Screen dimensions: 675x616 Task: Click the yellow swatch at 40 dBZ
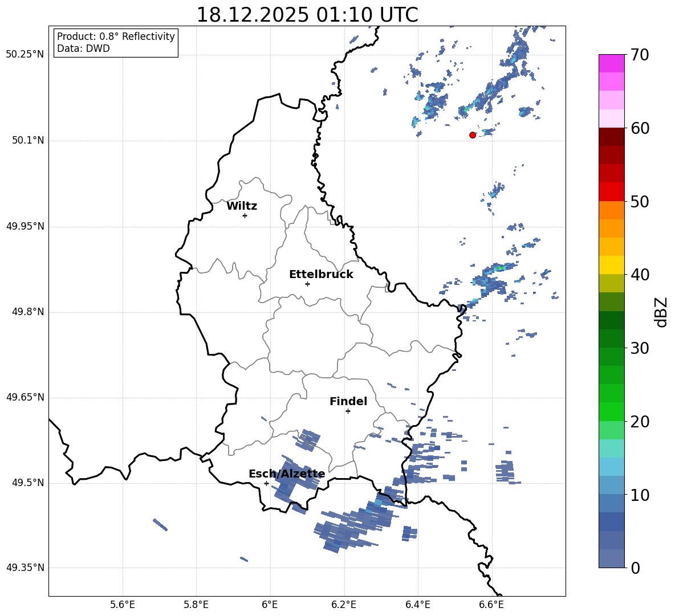coord(612,265)
